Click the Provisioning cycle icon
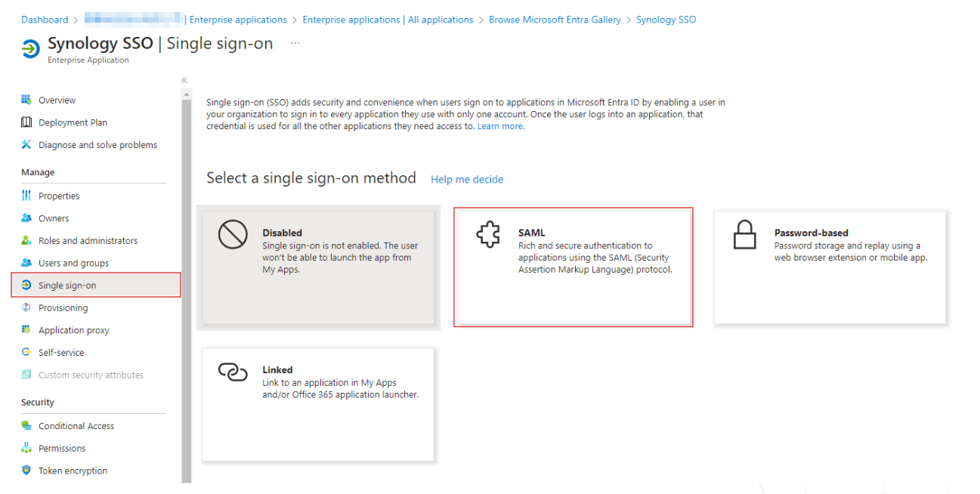The width and height of the screenshot is (980, 494). click(26, 307)
